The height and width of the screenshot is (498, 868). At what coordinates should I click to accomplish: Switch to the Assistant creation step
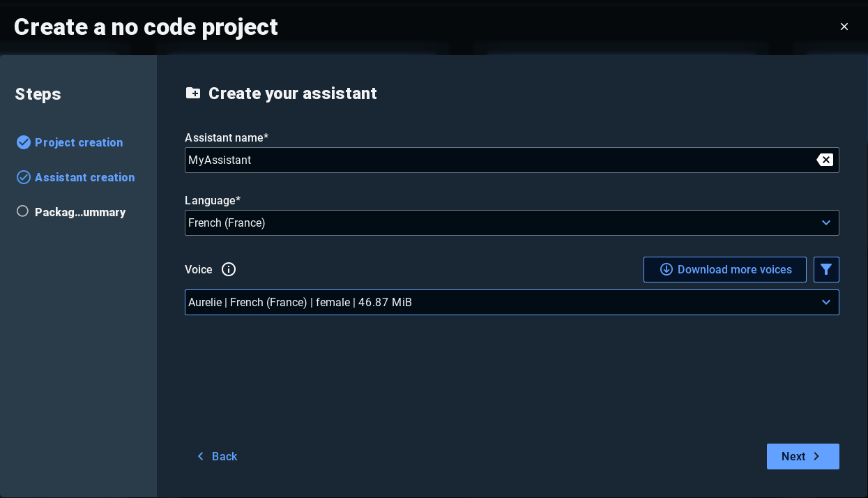coord(85,177)
